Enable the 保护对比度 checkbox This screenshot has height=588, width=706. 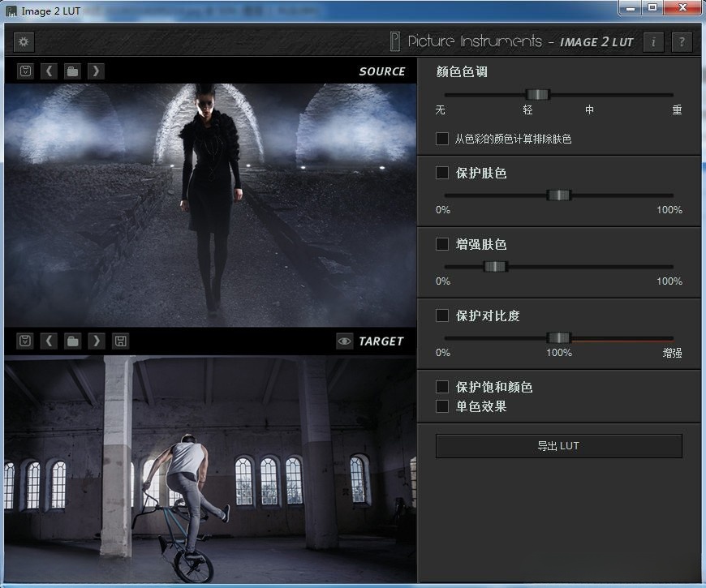442,315
